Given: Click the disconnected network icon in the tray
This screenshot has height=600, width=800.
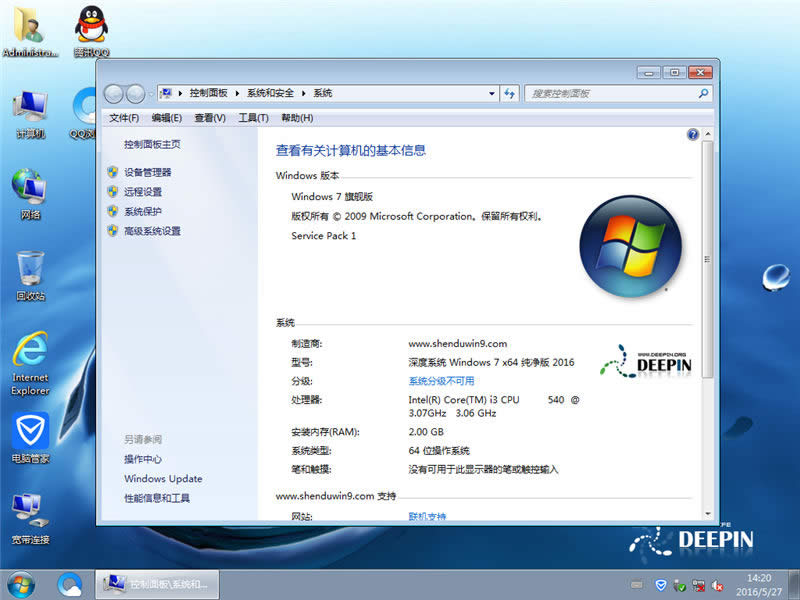Looking at the screenshot, I should 697,586.
